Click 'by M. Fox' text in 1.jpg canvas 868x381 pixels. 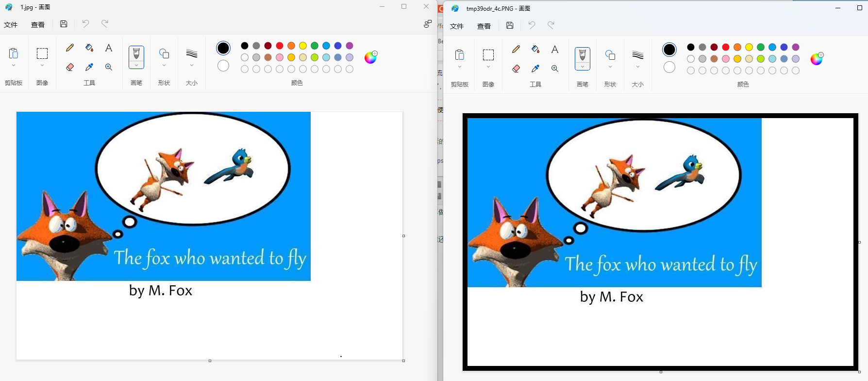(161, 291)
